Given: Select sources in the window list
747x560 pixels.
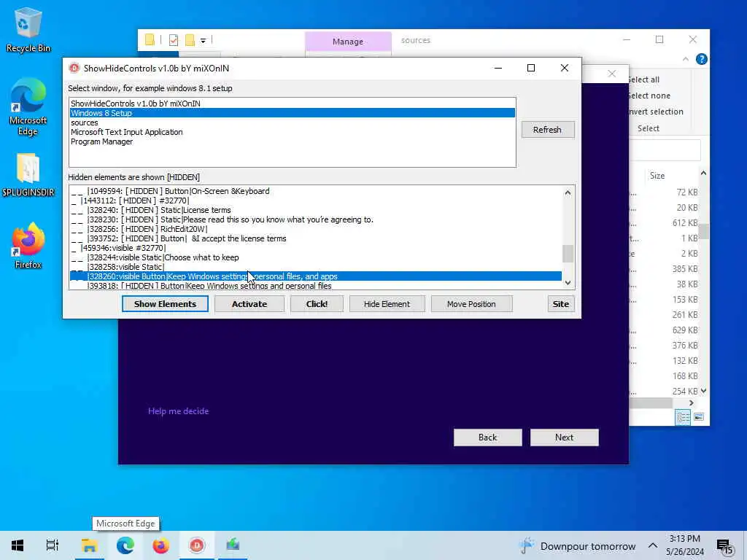Looking at the screenshot, I should [x=292, y=122].
